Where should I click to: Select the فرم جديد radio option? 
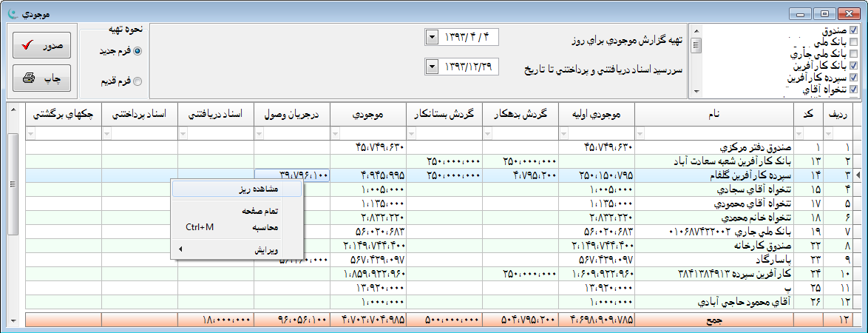click(137, 51)
